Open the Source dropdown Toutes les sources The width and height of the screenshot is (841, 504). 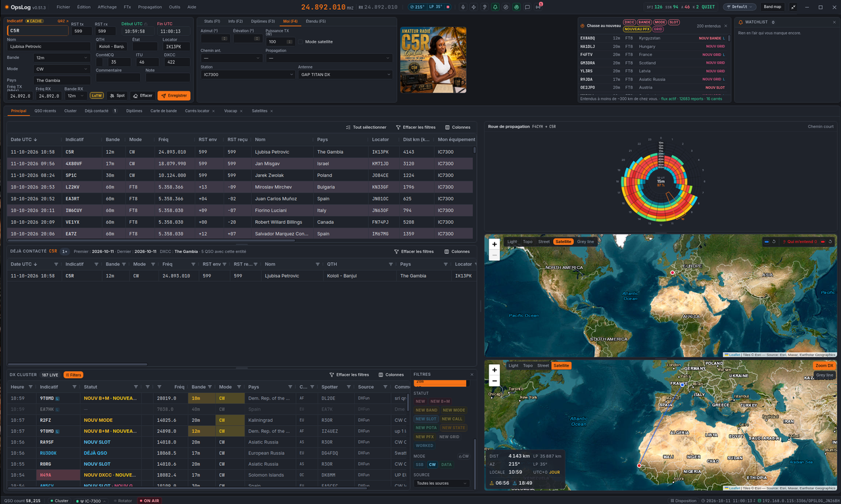442,484
